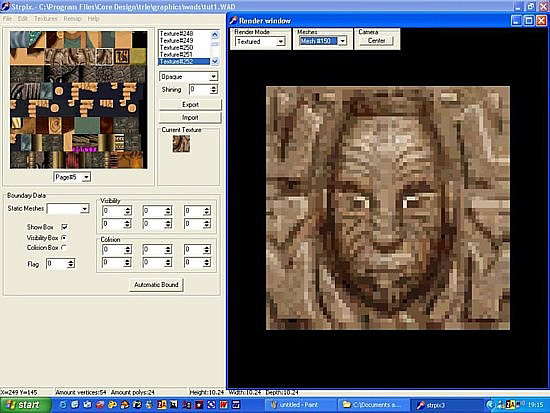
Task: Open the Remap menu
Action: tap(72, 19)
